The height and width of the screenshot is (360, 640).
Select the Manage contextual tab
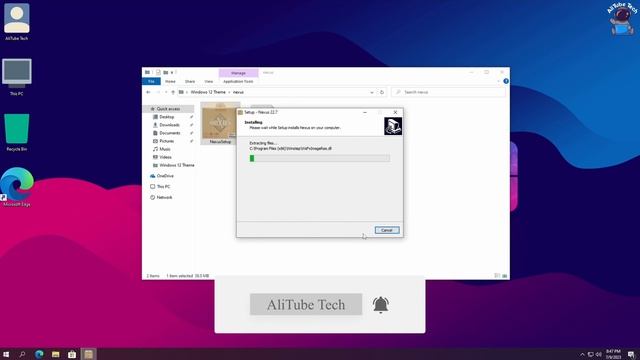coord(238,73)
